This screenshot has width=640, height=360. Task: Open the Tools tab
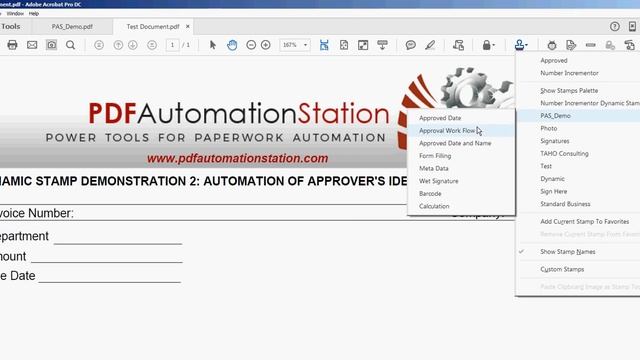tap(11, 27)
